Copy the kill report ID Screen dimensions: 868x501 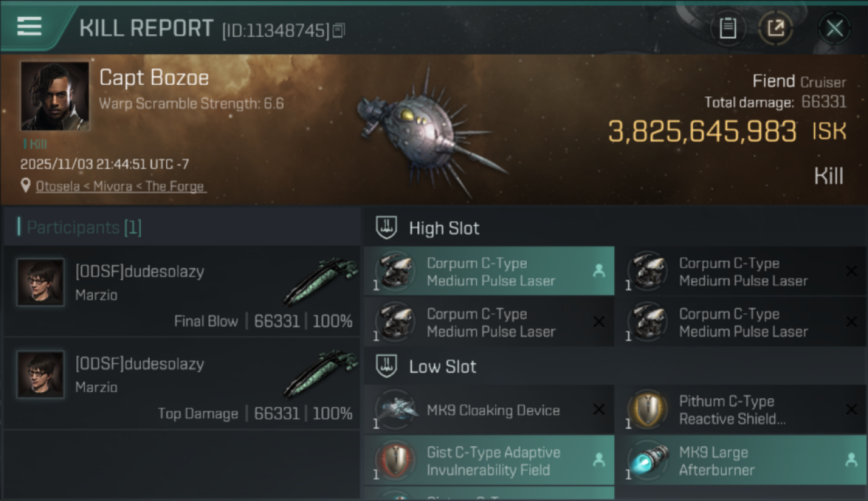tap(339, 31)
